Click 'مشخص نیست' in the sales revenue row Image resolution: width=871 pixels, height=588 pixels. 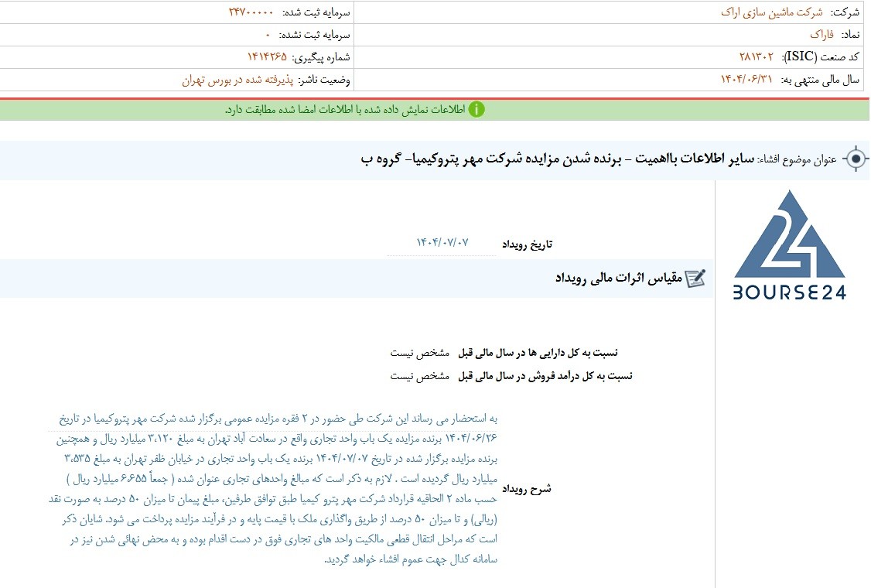pyautogui.click(x=419, y=376)
